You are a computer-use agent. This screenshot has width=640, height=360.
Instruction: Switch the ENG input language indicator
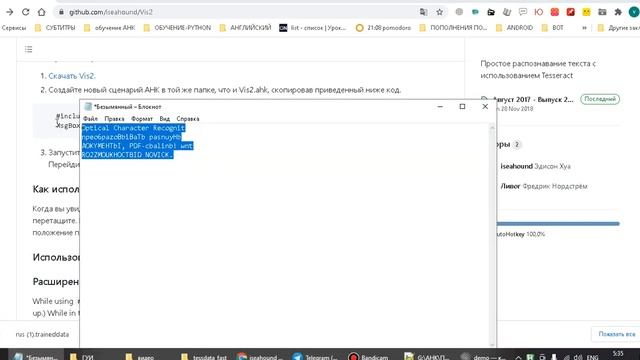click(592, 357)
